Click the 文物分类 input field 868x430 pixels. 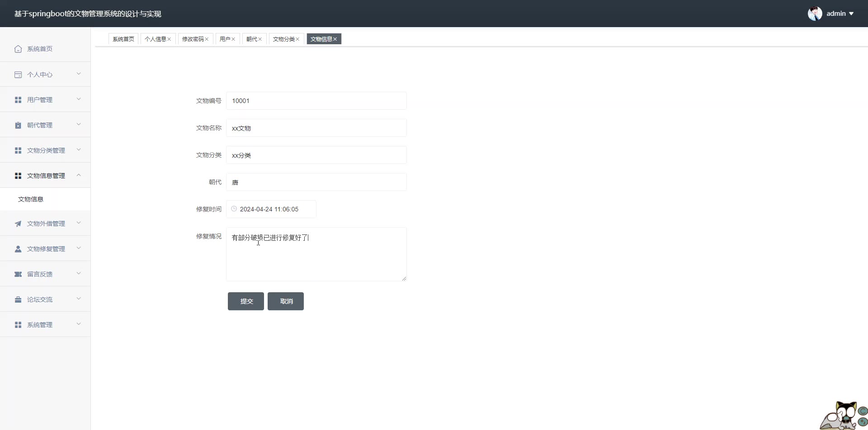(316, 155)
